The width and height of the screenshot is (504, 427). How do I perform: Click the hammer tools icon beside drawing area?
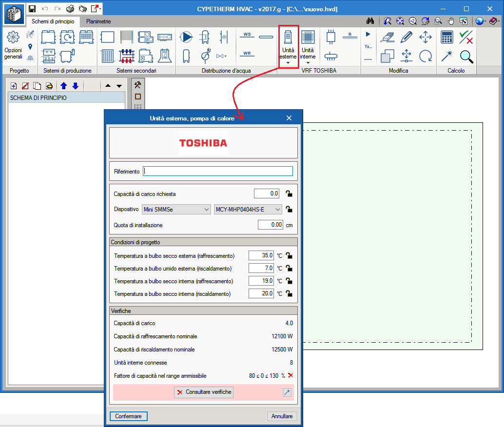click(x=138, y=85)
